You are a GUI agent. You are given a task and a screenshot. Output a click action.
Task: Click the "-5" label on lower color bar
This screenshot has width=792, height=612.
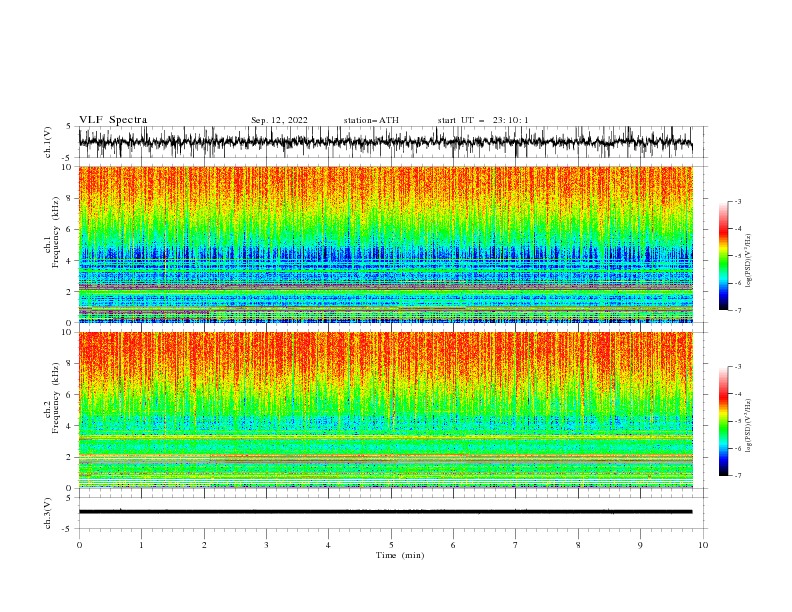pyautogui.click(x=738, y=421)
